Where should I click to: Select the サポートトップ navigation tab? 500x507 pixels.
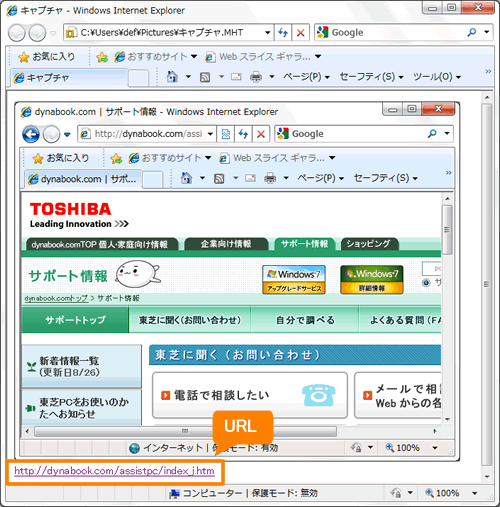tap(75, 320)
